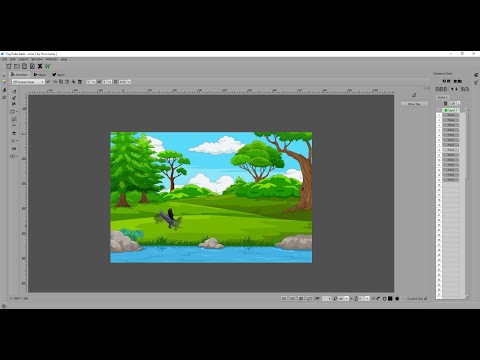The height and width of the screenshot is (360, 480).
Task: Click the full screen icon in status bar
Action: coord(284,298)
